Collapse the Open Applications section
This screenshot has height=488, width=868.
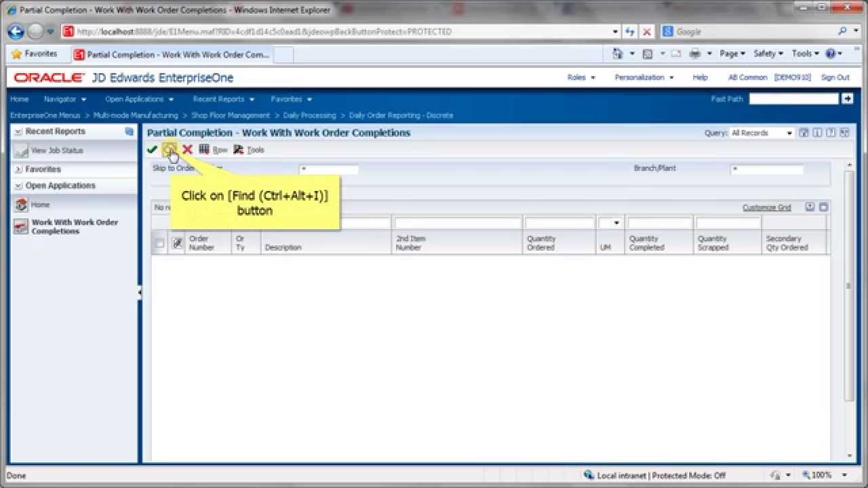click(x=18, y=186)
